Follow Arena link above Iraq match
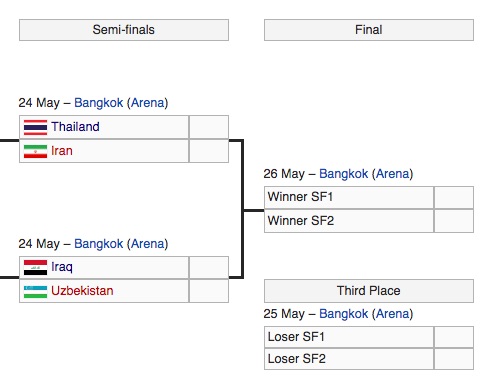The image size is (500, 383). click(148, 244)
